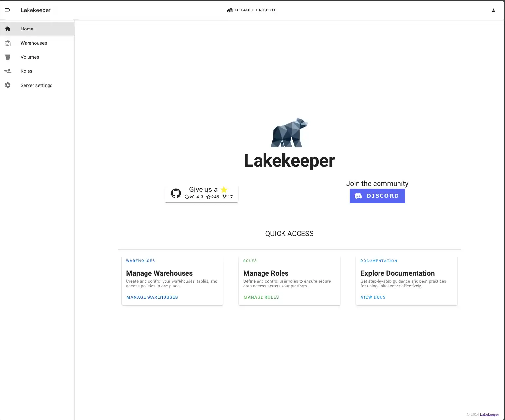Click the Lakekeeper bear logo
This screenshot has height=420, width=505.
click(289, 132)
